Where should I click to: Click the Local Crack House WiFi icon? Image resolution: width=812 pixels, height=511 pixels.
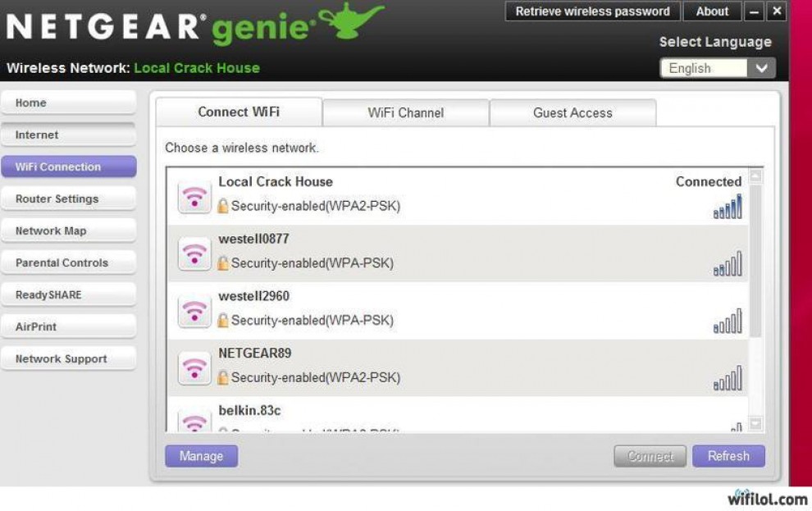[194, 197]
